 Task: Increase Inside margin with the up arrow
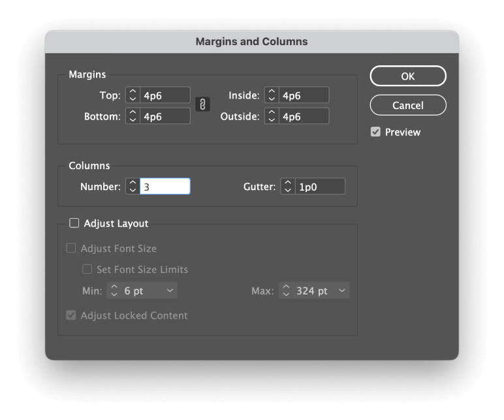[x=272, y=91]
